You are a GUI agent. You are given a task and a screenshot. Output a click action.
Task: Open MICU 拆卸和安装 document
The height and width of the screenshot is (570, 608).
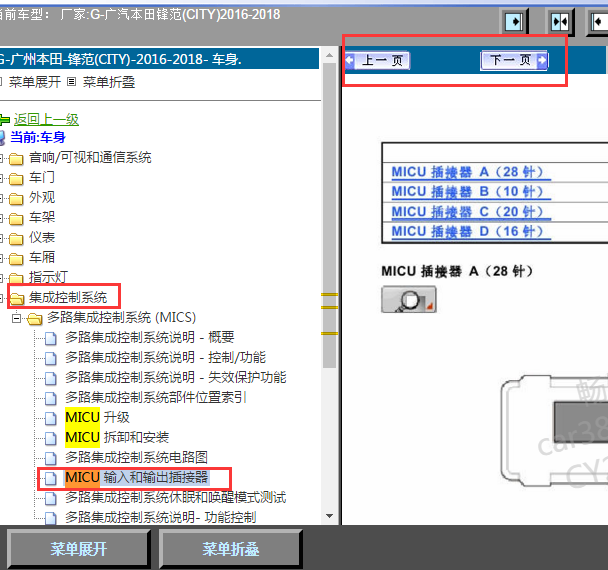pyautogui.click(x=117, y=437)
